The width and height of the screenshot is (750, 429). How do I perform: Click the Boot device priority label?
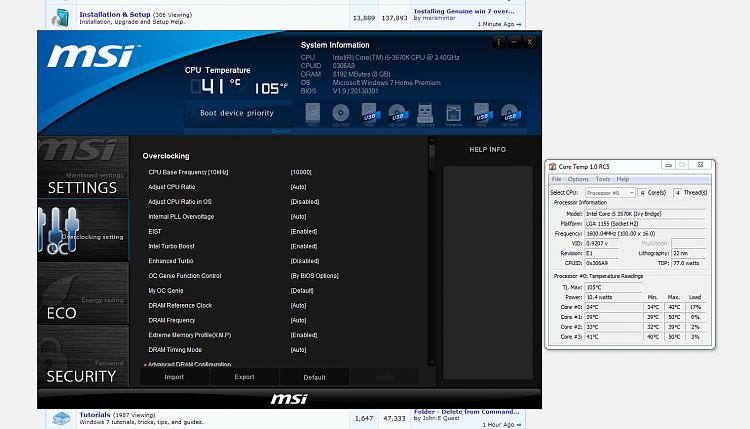tap(237, 113)
